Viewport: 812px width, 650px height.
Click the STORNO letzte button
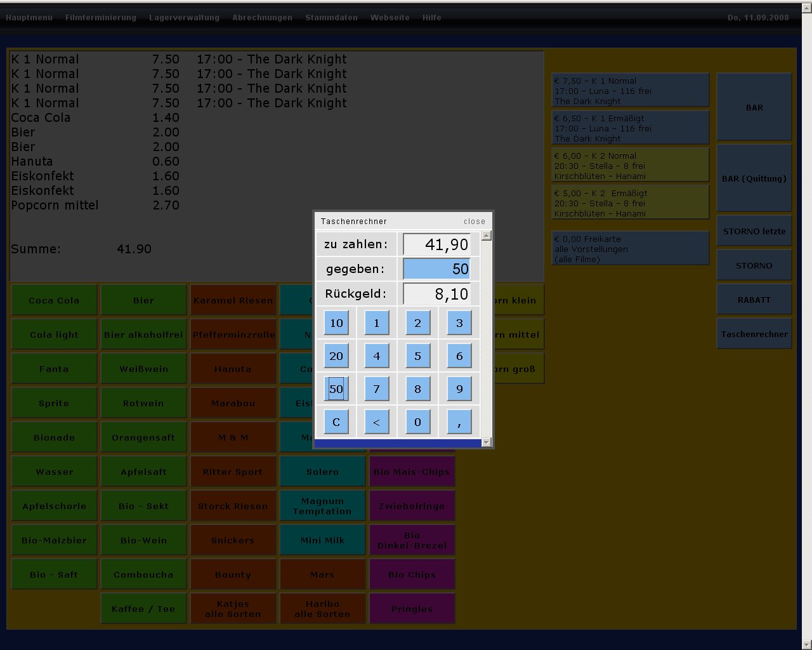pyautogui.click(x=754, y=232)
